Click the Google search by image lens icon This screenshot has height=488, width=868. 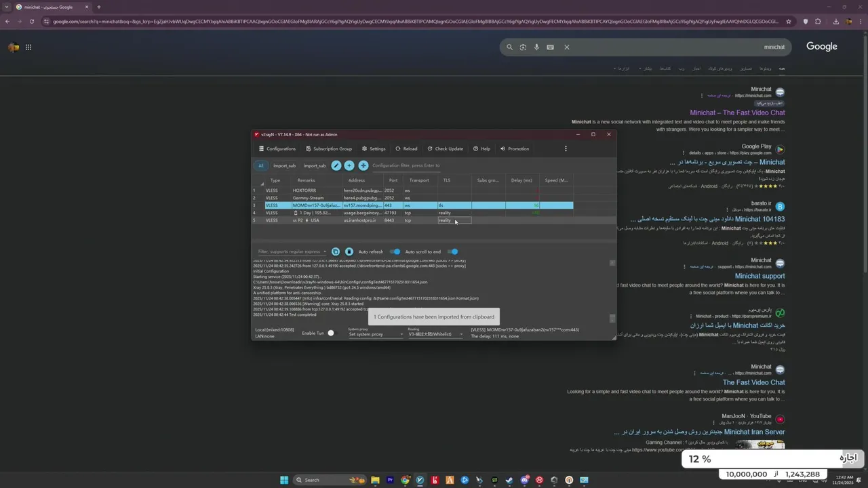tap(523, 47)
